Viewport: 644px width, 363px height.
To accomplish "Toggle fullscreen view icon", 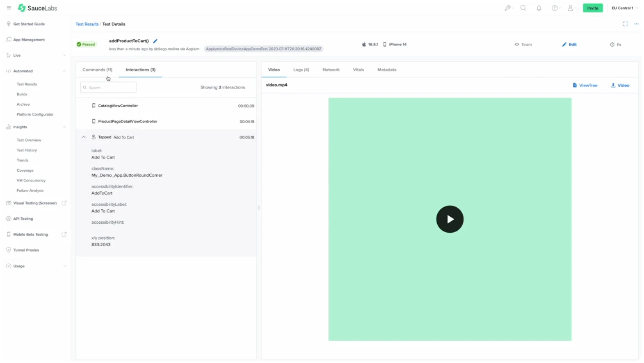I will 625,24.
